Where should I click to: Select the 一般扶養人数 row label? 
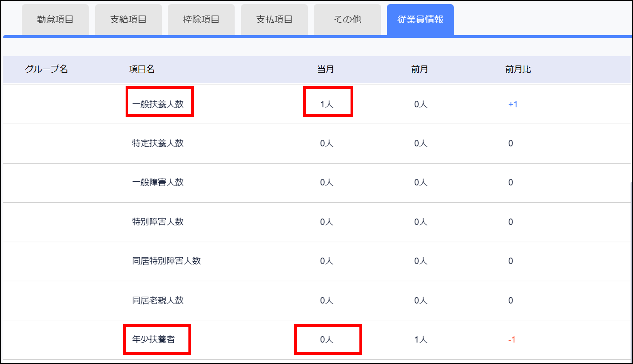point(158,104)
